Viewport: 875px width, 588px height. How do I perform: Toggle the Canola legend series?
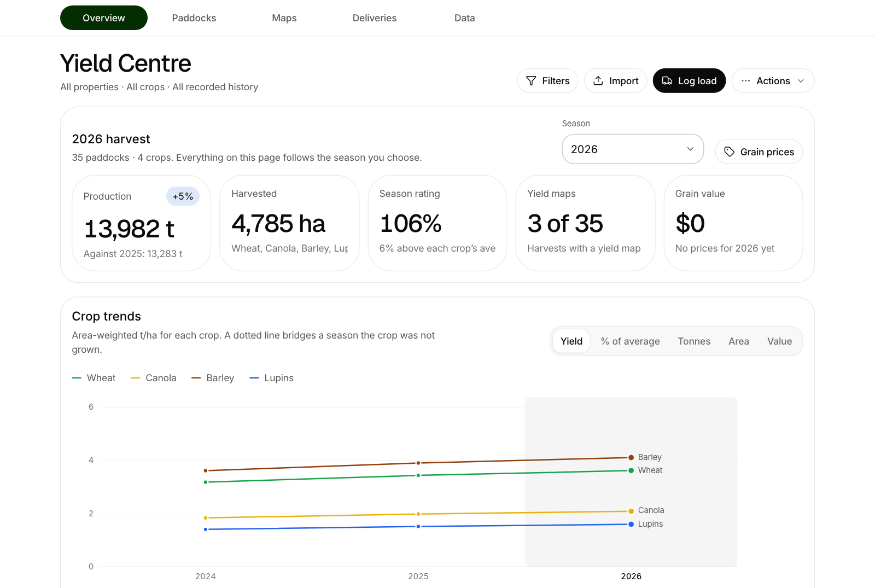(x=153, y=378)
